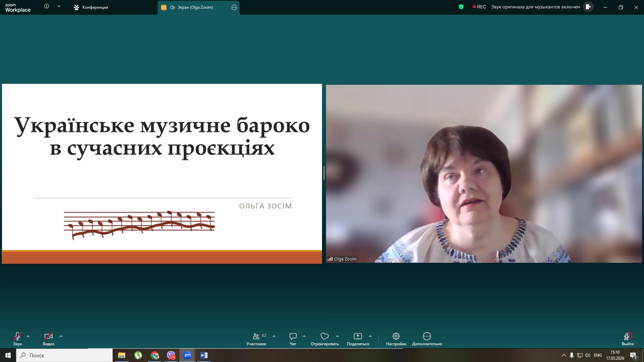
Task: Open Microsoft Word from the taskbar
Action: pos(204,355)
